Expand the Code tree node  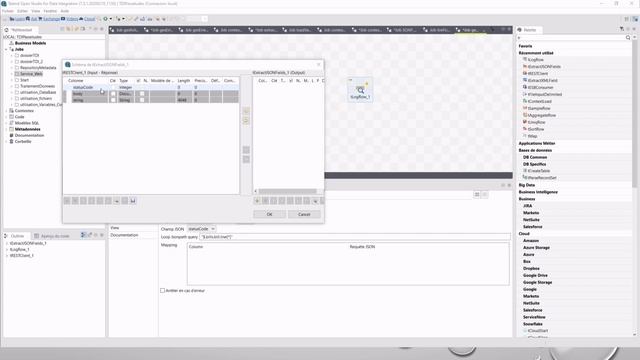coord(7,117)
